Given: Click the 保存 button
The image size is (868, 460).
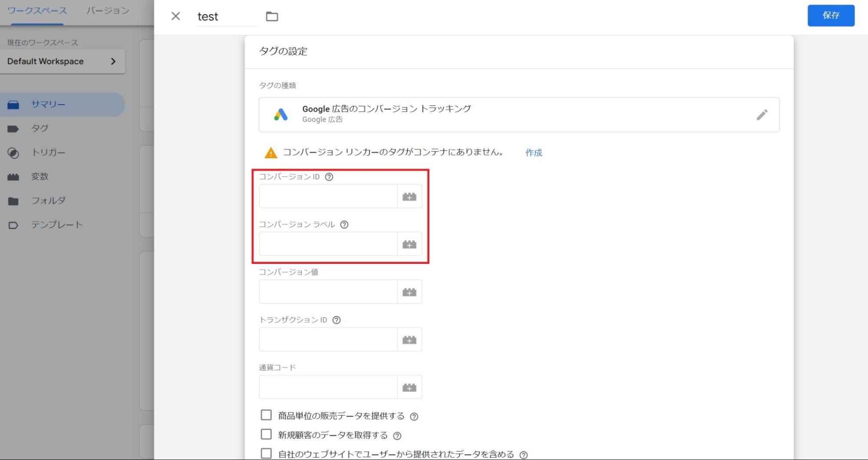Looking at the screenshot, I should 831,15.
